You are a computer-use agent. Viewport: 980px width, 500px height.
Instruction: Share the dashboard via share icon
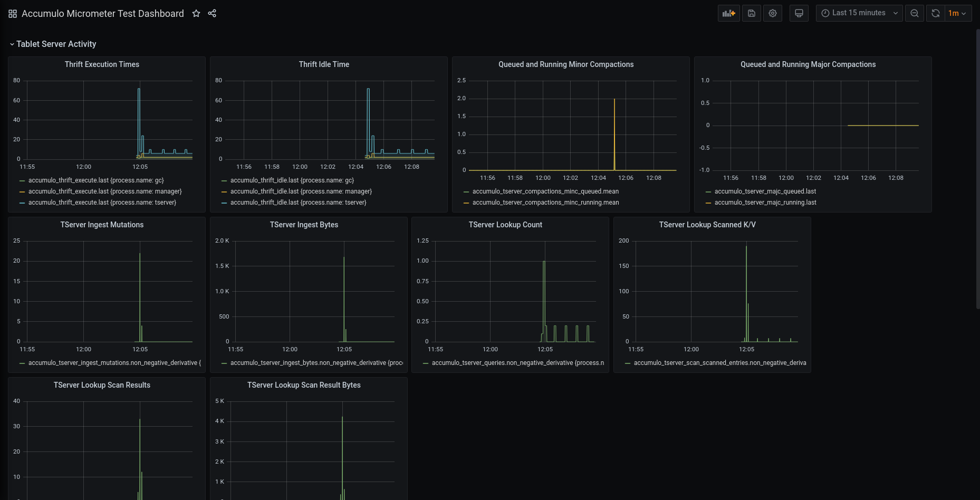point(212,14)
